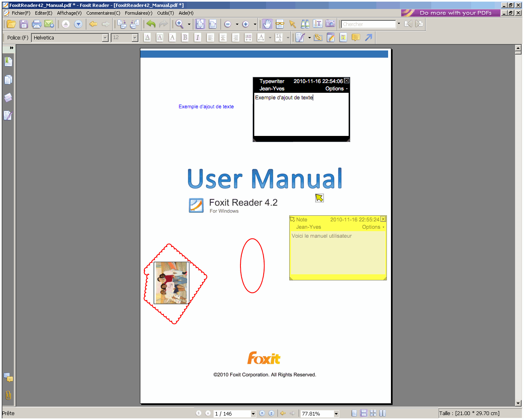This screenshot has height=420, width=524.
Task: Open the Bookmarks panel in the sidebar
Action: click(8, 61)
